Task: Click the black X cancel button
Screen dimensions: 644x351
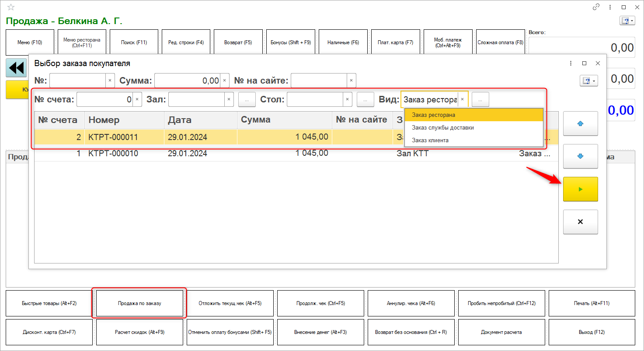Action: (x=580, y=222)
